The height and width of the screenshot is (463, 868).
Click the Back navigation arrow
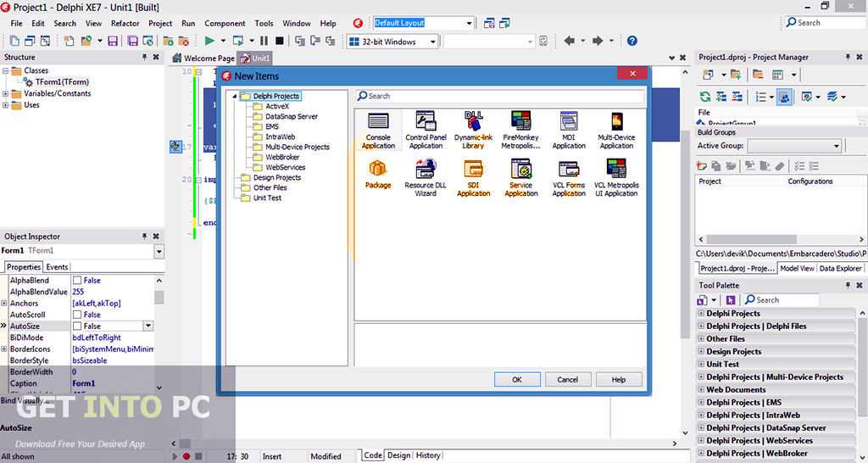coord(570,41)
